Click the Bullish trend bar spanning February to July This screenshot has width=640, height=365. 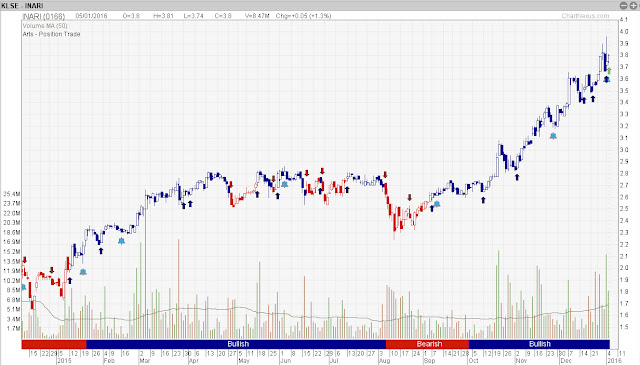[x=236, y=344]
